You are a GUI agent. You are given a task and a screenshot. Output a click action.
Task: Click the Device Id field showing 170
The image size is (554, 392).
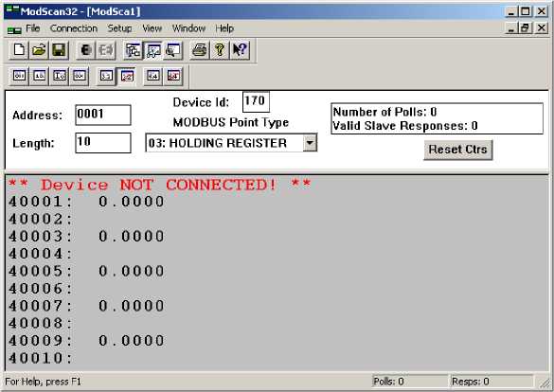(256, 101)
